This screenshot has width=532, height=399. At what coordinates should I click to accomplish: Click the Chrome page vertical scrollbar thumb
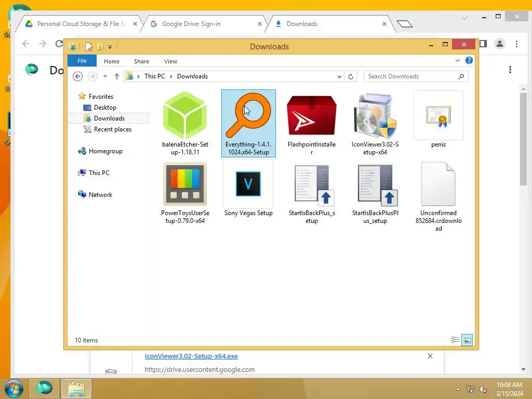pos(523,139)
